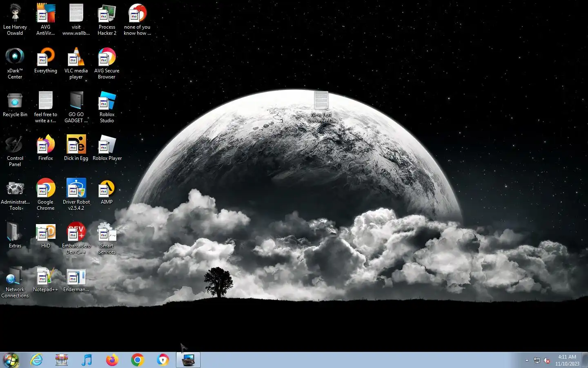Open the Extras desktop icon
This screenshot has width=588, height=368.
pyautogui.click(x=15, y=236)
